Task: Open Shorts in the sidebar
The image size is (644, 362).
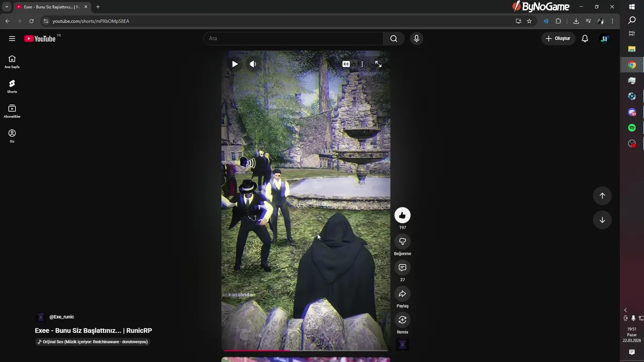Action: [12, 86]
